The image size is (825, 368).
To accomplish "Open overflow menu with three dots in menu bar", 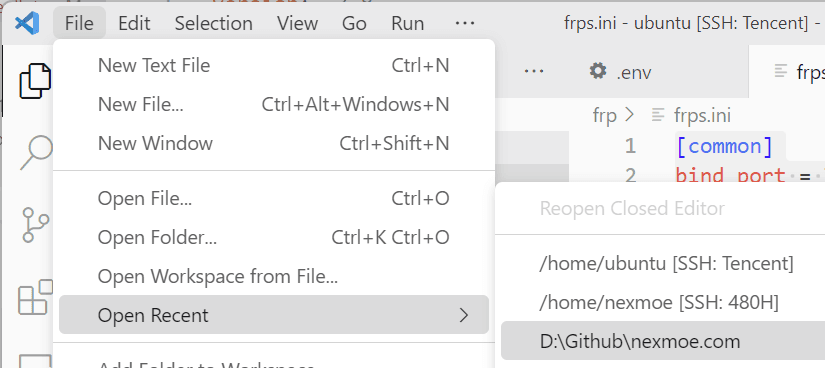I will (x=465, y=23).
